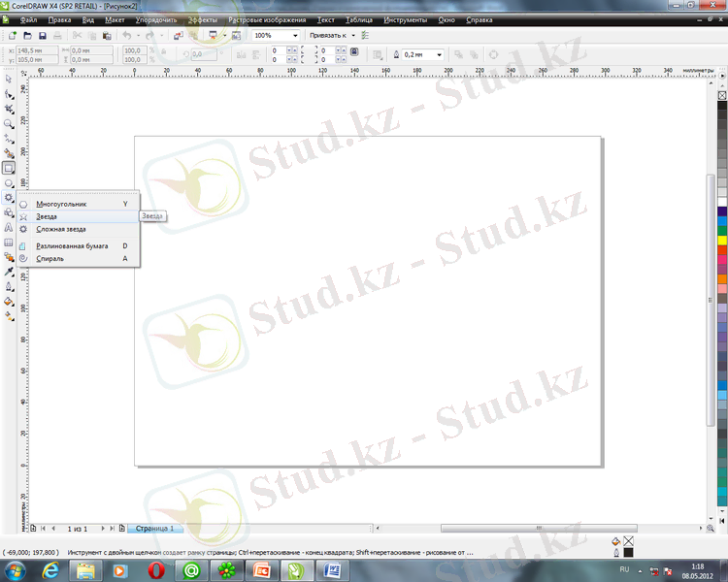
Task: Pick the no-color X swatch in palette
Action: tap(722, 95)
